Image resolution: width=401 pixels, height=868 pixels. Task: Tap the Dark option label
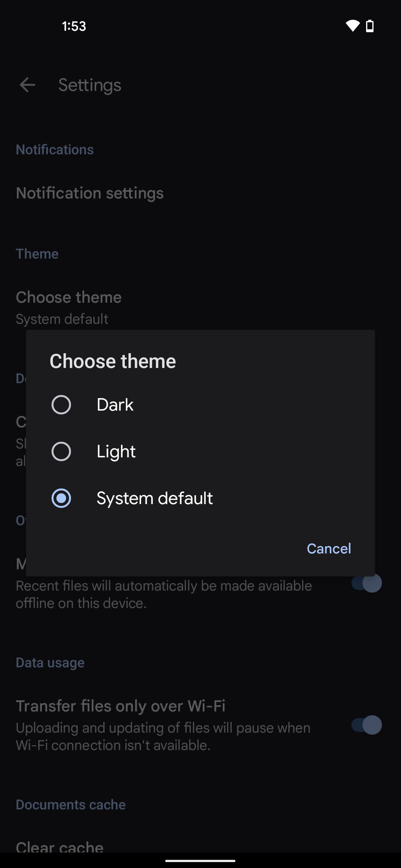click(x=115, y=405)
